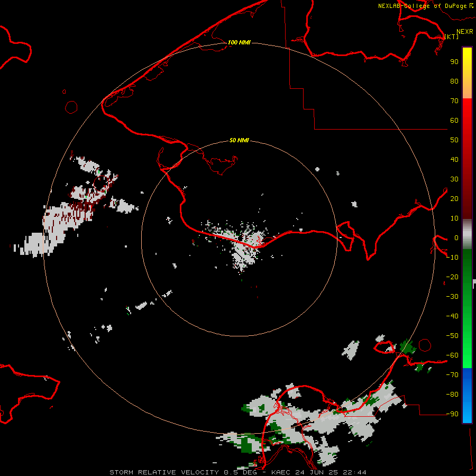
Task: Click the 50 NMI range ring label
Action: click(239, 140)
